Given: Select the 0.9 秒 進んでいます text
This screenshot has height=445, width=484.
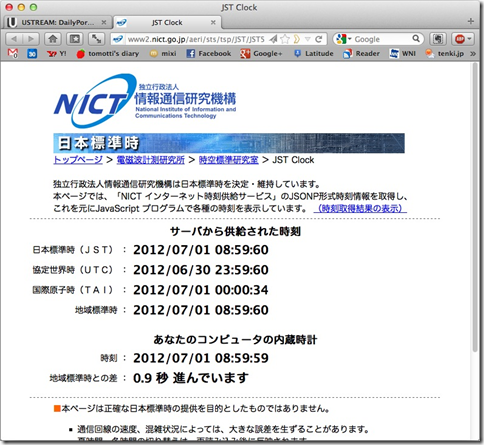Looking at the screenshot, I should (191, 378).
